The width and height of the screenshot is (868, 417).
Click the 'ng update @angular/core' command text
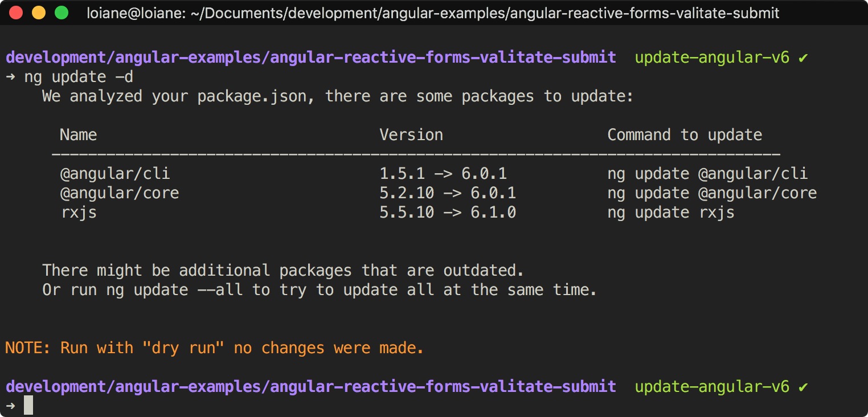712,193
